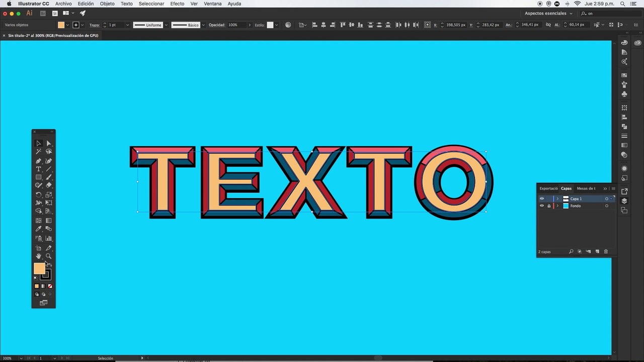Toggle constrain width and height proportions
The width and height of the screenshot is (644, 362).
[548, 25]
